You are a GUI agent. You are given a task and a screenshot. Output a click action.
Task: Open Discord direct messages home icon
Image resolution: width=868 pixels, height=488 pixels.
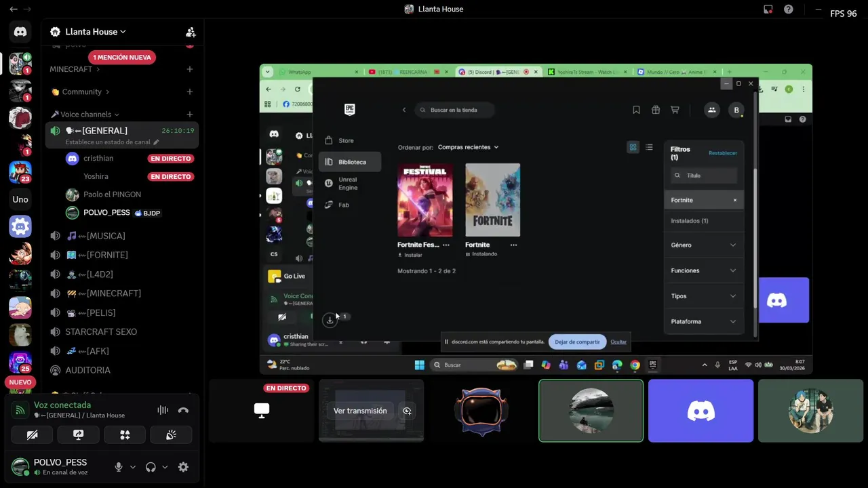point(20,32)
